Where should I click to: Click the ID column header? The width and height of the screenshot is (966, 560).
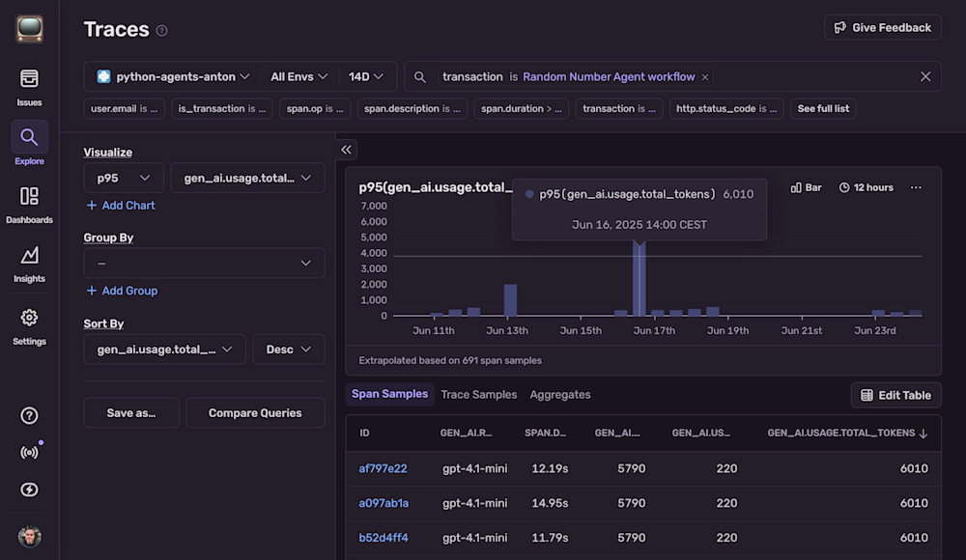point(365,434)
